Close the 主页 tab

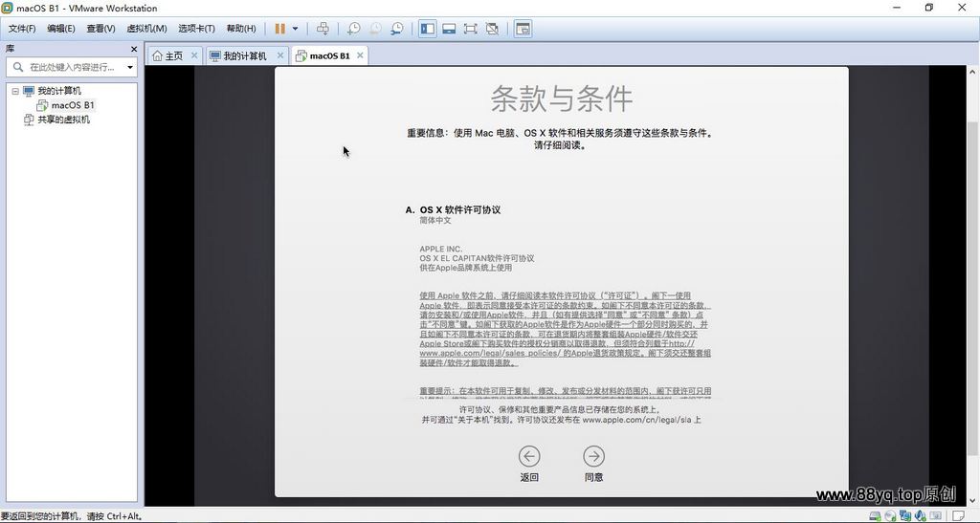[x=194, y=55]
